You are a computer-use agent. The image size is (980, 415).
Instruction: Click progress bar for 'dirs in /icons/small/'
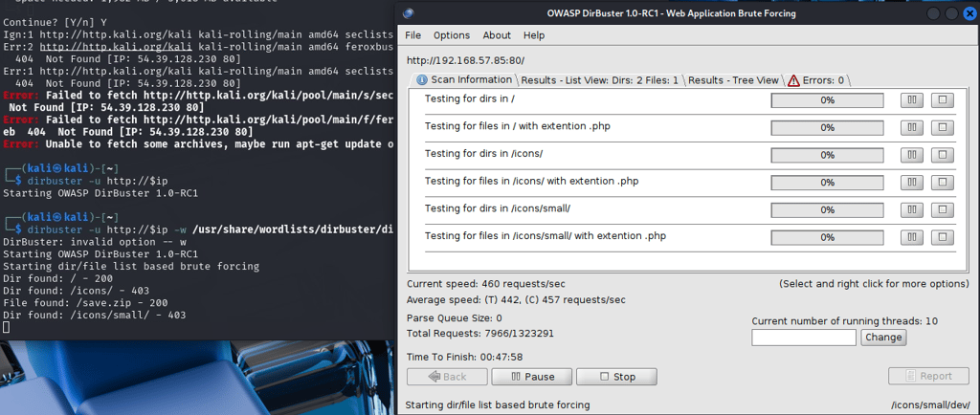pos(828,210)
